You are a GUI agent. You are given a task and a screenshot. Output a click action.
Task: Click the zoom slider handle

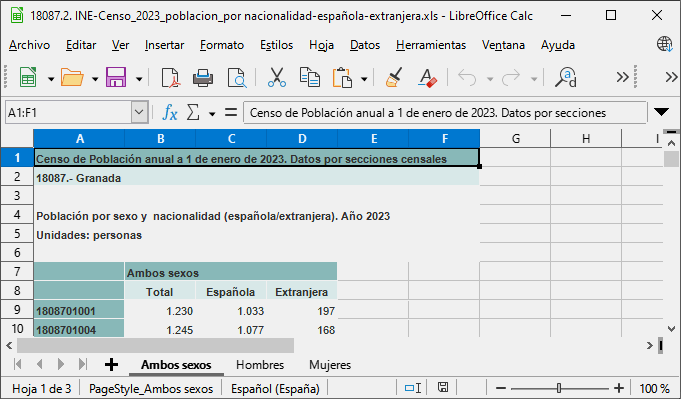click(x=559, y=388)
